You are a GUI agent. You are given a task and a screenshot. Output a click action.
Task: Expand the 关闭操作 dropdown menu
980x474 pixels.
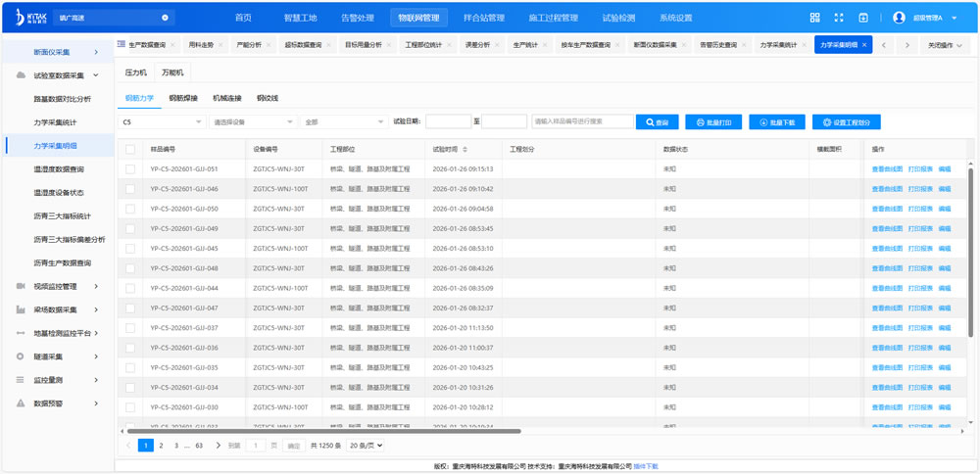coord(945,45)
